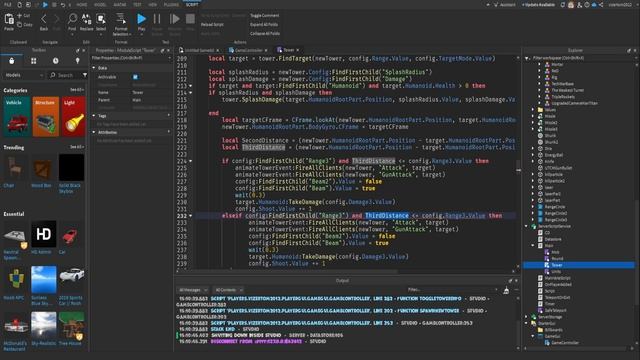640x360 pixels.
Task: Fold the code block at line 224
Action: pyautogui.click(x=191, y=161)
